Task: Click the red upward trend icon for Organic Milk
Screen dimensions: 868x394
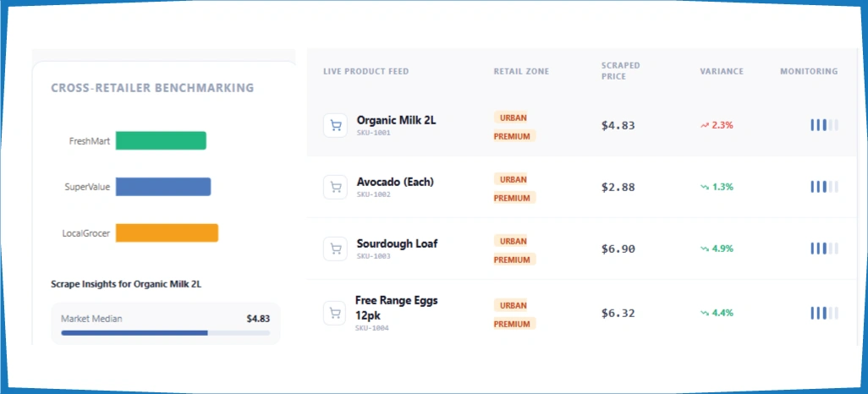Action: (x=704, y=125)
